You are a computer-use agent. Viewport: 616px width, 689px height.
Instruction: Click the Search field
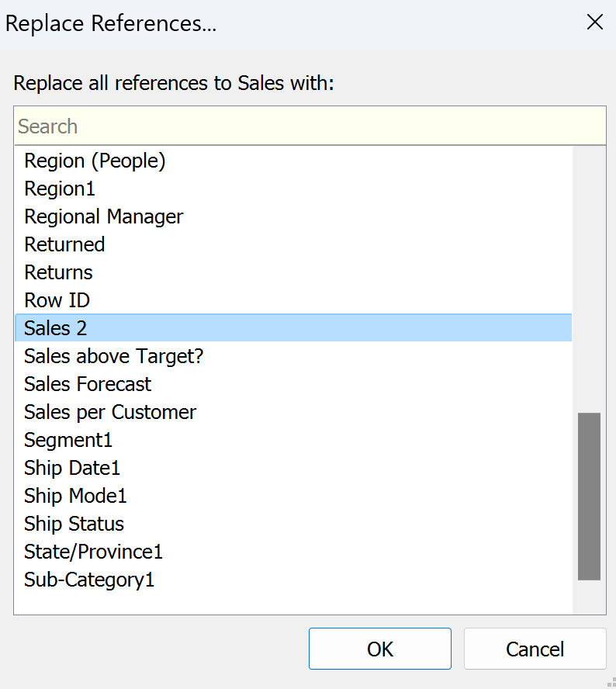tap(310, 126)
